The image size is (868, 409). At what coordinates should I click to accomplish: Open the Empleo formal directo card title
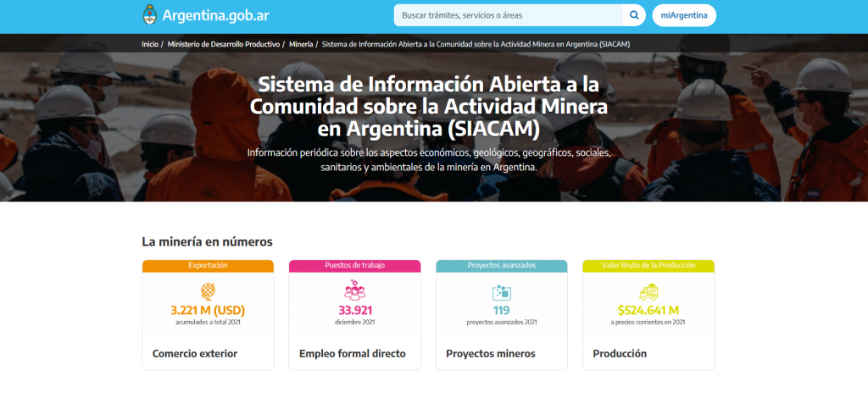pyautogui.click(x=353, y=354)
